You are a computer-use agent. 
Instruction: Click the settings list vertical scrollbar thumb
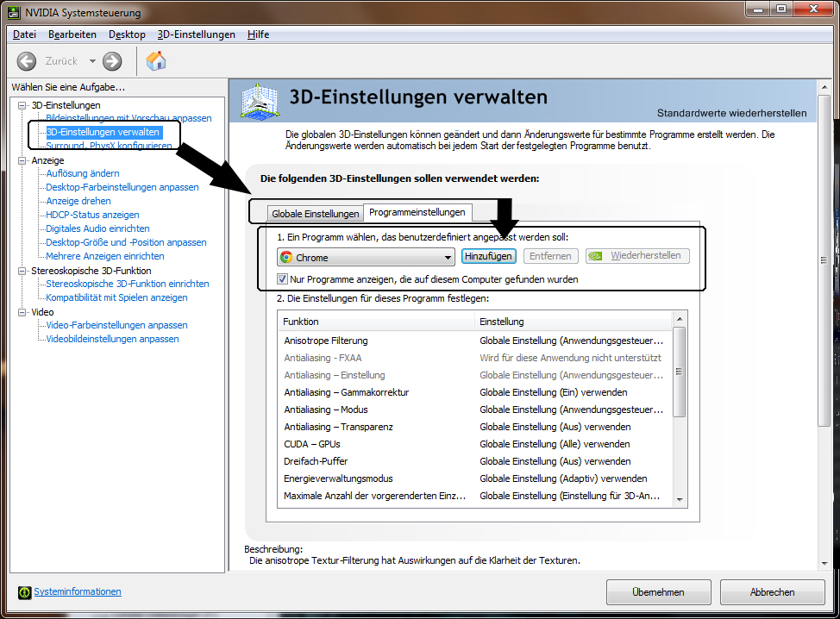point(680,372)
